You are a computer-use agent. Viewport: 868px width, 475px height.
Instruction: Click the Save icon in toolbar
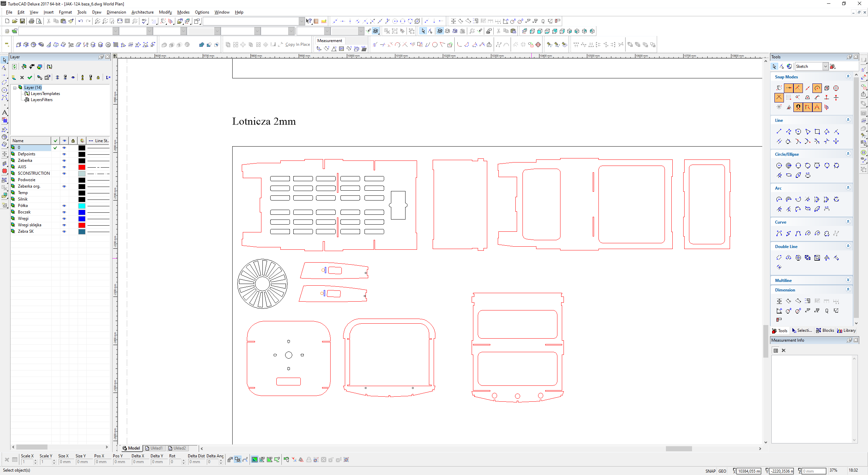(x=22, y=21)
